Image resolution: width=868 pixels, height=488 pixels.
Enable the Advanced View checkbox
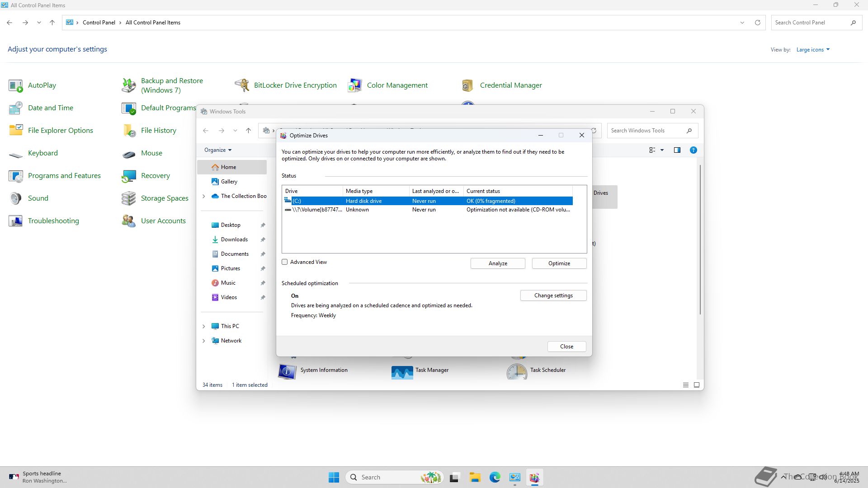[285, 262]
